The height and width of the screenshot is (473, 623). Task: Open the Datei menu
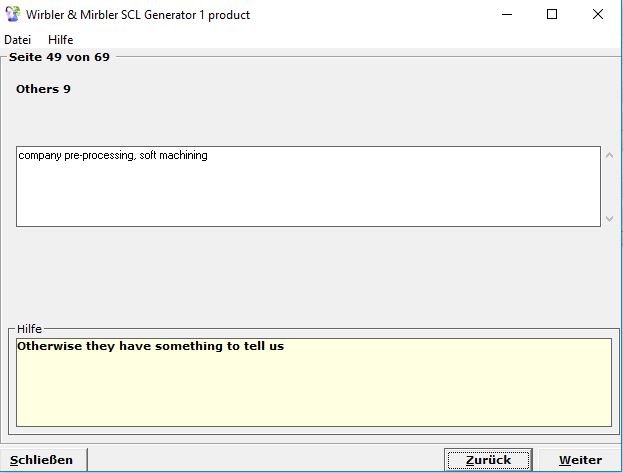(x=18, y=39)
